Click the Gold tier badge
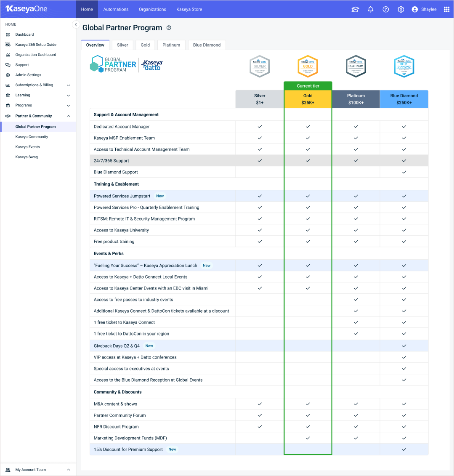Screen dimensions: 454x476 coord(308,66)
